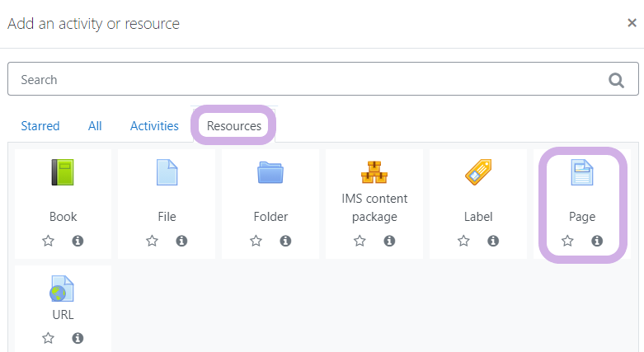Screen dimensions: 644x352
Task: Open info for IMS content package
Action: 389,241
